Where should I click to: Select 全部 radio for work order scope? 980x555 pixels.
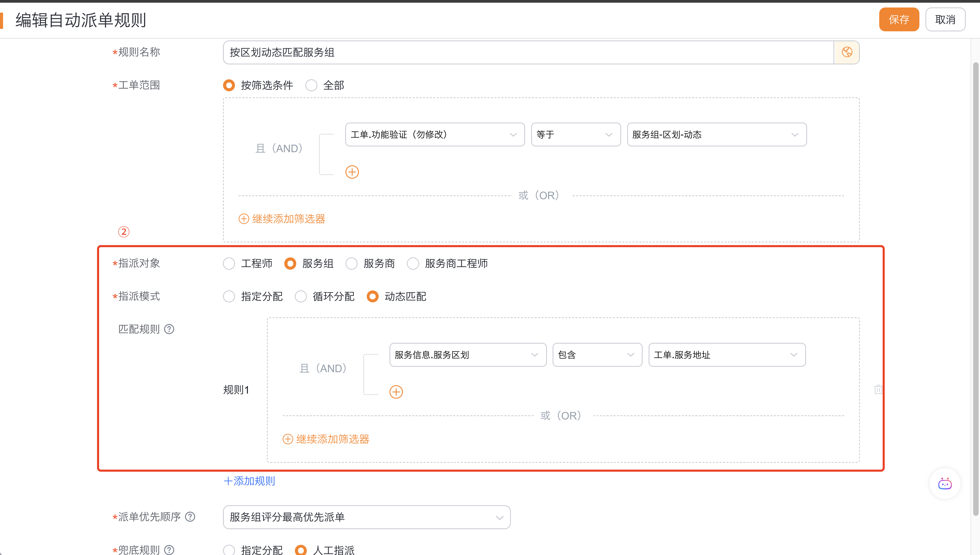point(312,85)
